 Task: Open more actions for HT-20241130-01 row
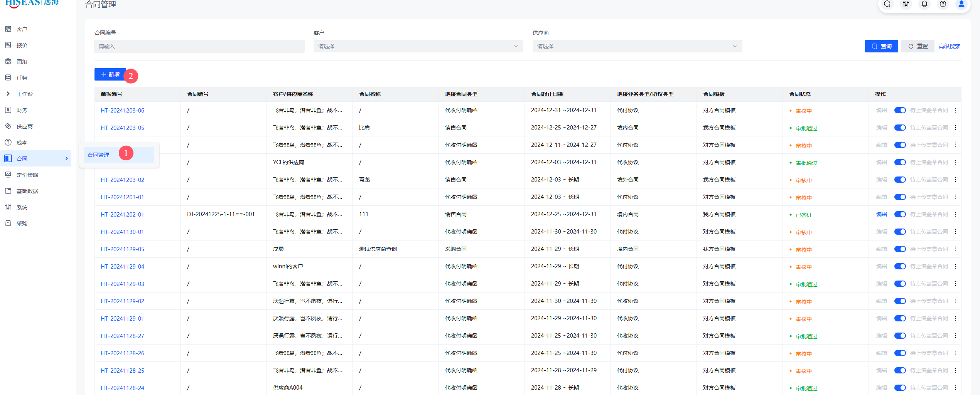tap(955, 232)
